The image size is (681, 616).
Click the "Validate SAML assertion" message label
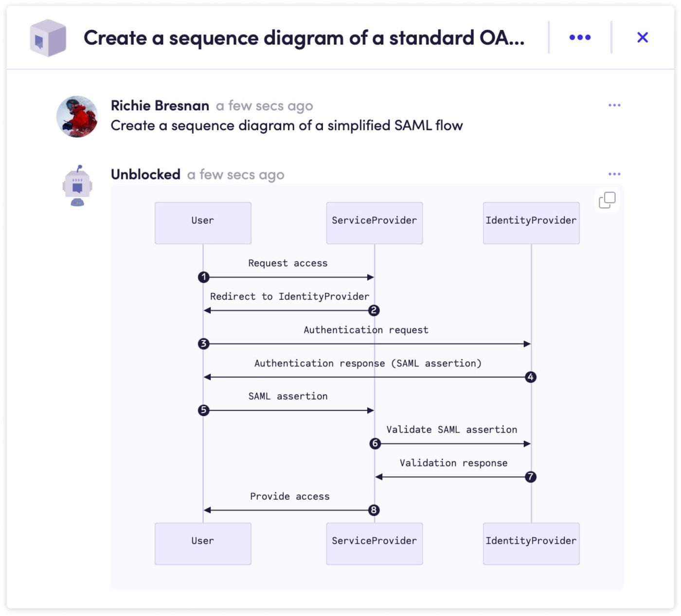click(x=452, y=430)
